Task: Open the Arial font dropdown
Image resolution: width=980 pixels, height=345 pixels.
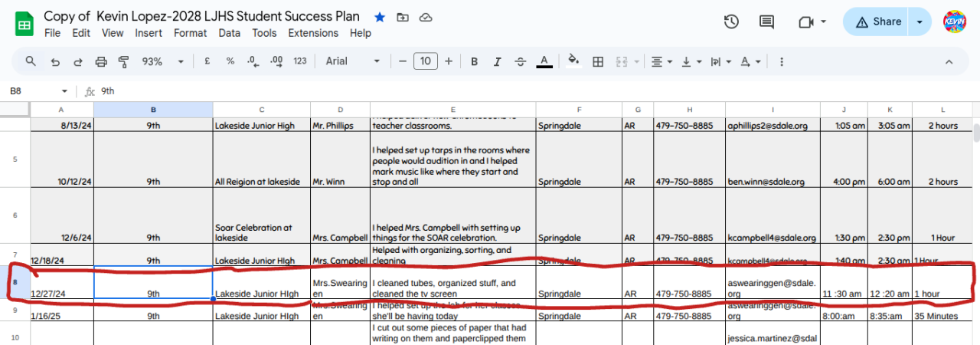Action: tap(353, 61)
